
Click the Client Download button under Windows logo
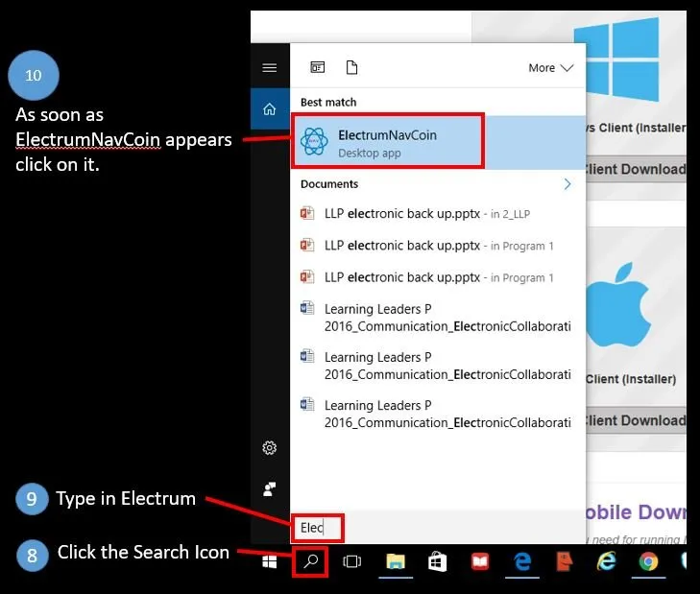click(x=635, y=169)
